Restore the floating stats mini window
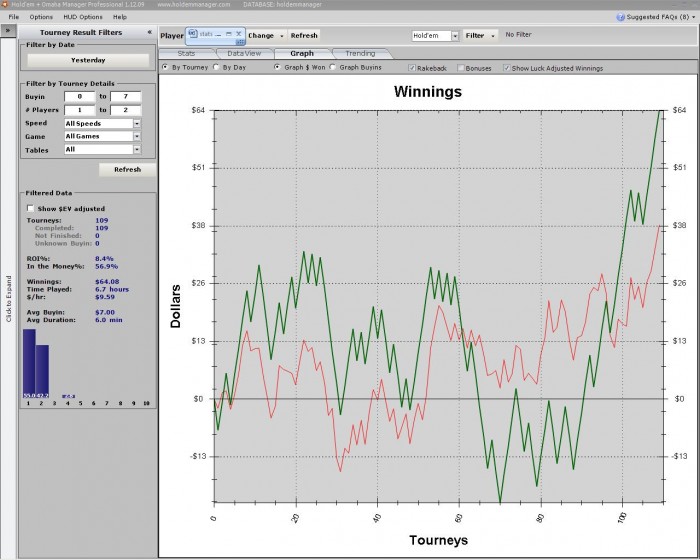The image size is (700, 560). pos(229,34)
